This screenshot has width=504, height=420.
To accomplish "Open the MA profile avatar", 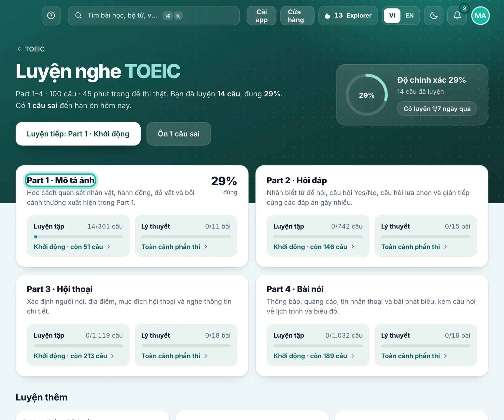I will pyautogui.click(x=481, y=16).
